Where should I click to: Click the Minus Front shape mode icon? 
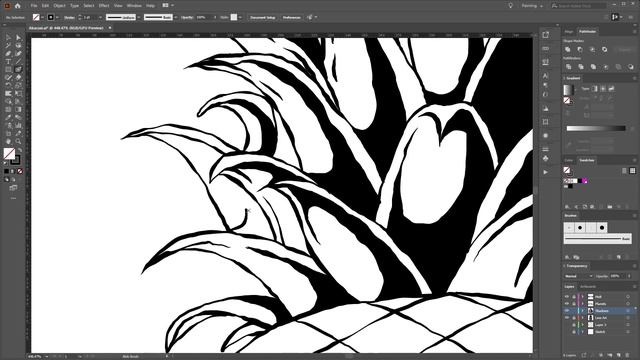point(580,49)
